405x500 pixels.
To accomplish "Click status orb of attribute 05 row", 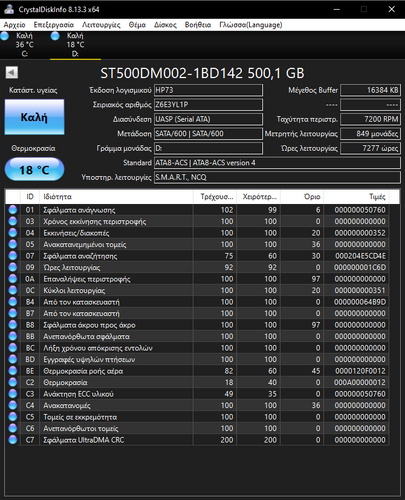I will (13, 244).
